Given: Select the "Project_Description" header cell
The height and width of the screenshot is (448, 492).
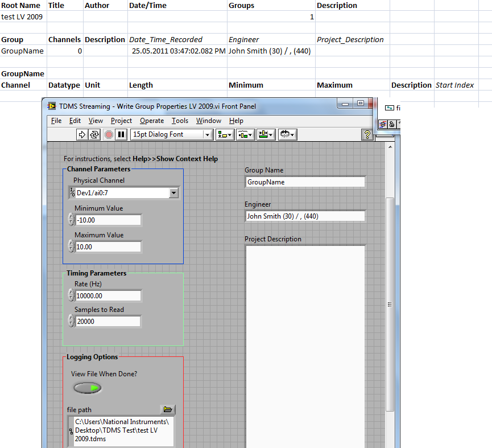Looking at the screenshot, I should click(353, 39).
